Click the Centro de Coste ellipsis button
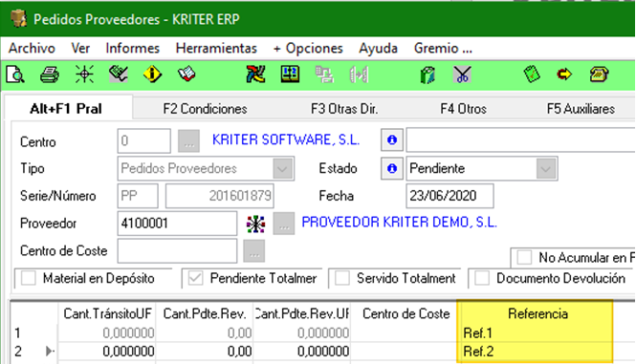Viewport: 636px width, 364px height. 254,251
